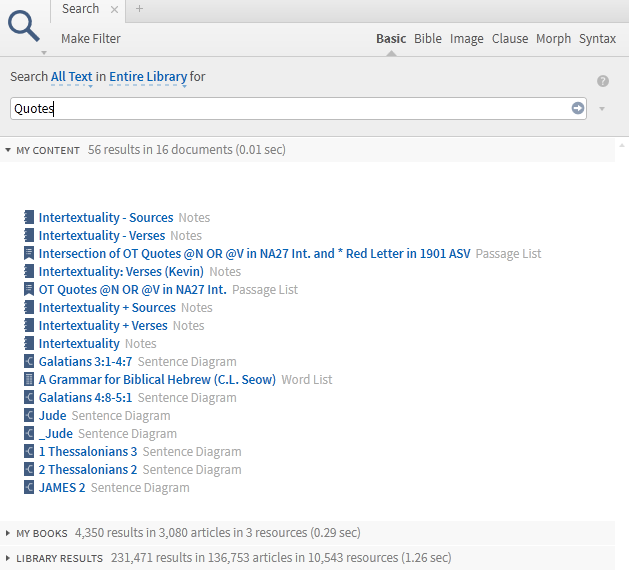Click notes icon beside Intertextuality + Verses
Image resolution: width=629 pixels, height=583 pixels.
click(x=29, y=325)
